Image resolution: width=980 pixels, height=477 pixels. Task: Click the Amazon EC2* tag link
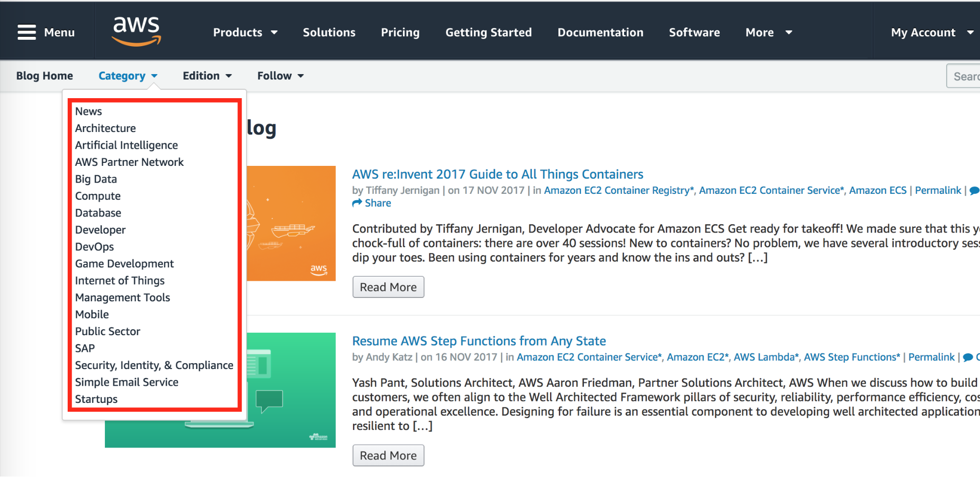pos(698,357)
